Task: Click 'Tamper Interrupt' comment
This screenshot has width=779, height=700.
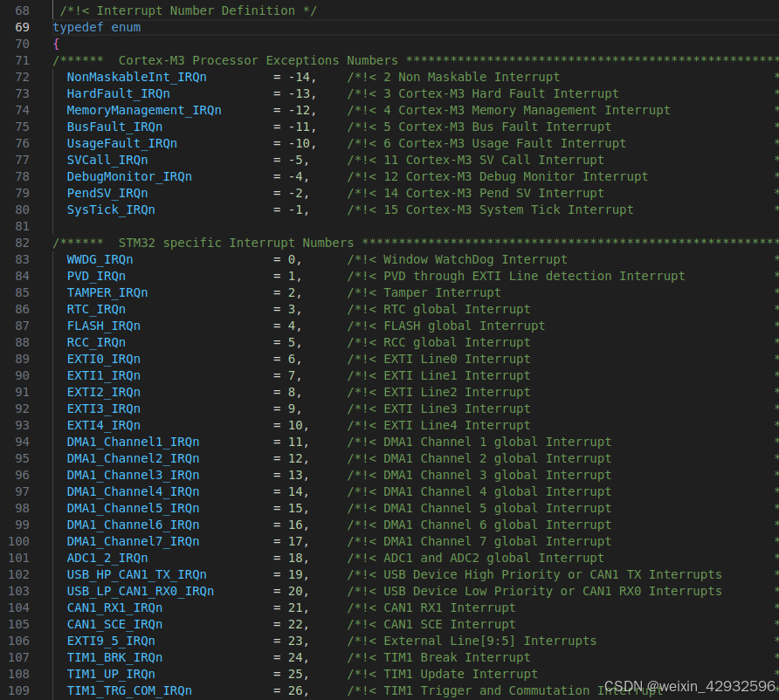Action: (x=442, y=292)
